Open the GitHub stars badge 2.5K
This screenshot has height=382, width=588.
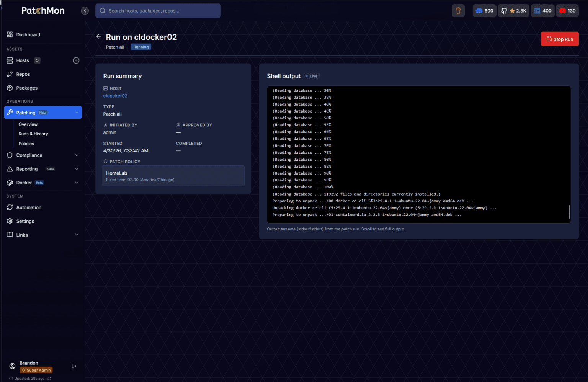(x=513, y=11)
